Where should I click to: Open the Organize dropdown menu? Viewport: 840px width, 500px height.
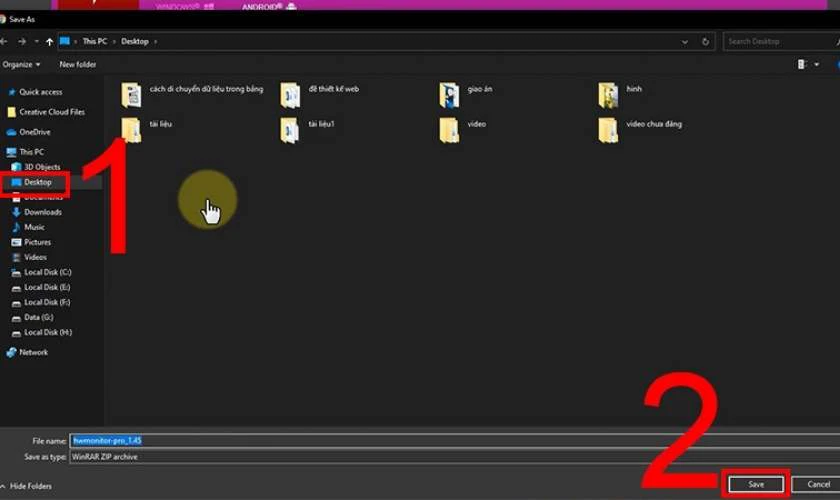(21, 64)
